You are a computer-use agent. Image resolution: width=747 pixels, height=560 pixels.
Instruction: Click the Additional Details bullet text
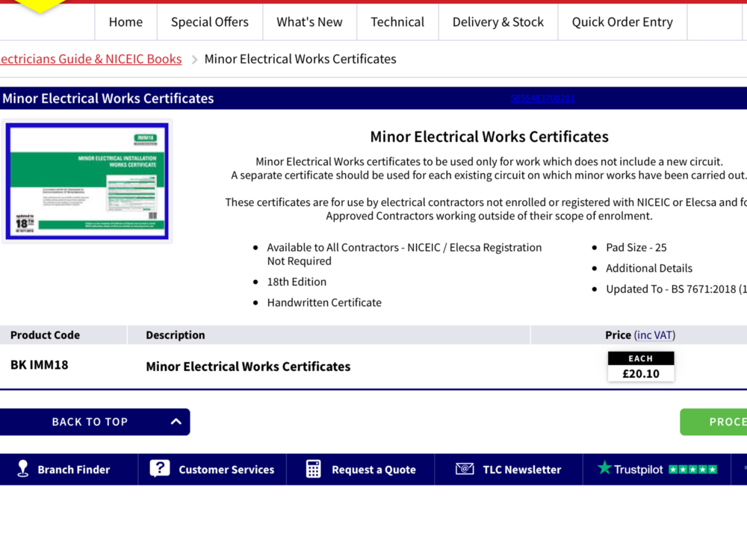[649, 269]
